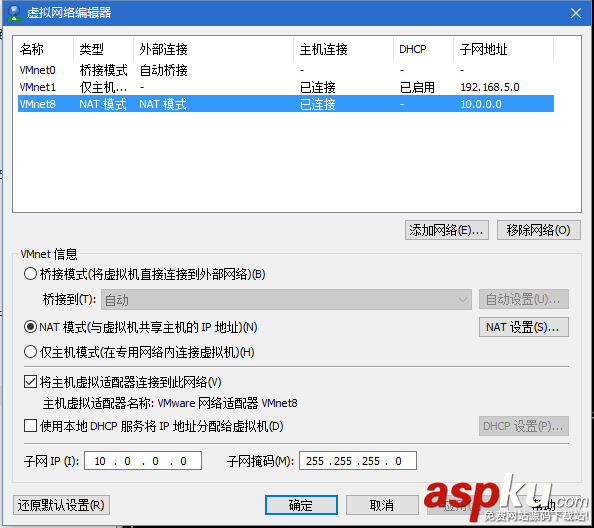This screenshot has height=528, width=594.
Task: Click the DHCP 设置(P)... button
Action: pyautogui.click(x=524, y=426)
